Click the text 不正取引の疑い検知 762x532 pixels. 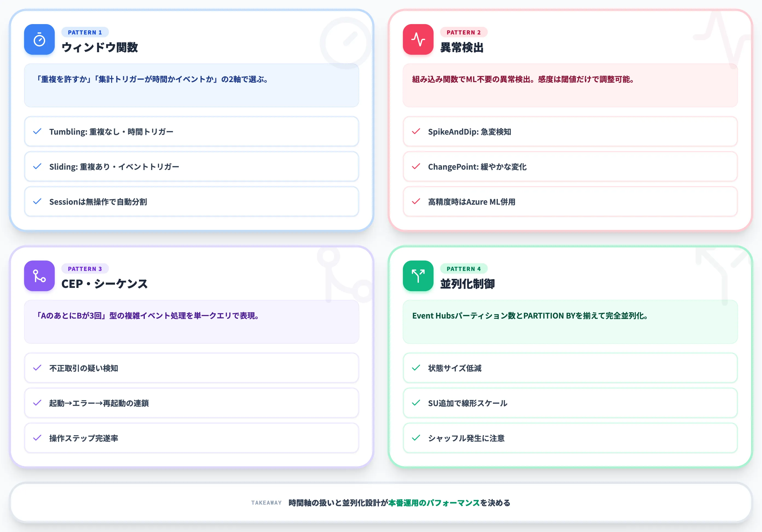(84, 368)
